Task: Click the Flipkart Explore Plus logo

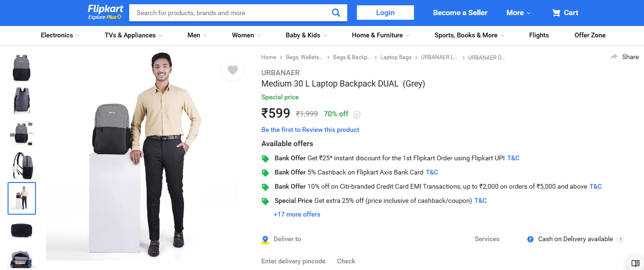Action: (x=105, y=12)
